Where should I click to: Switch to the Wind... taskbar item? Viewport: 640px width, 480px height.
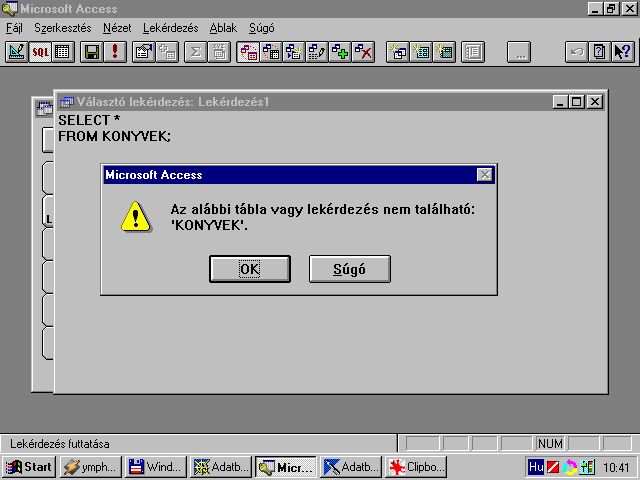pos(156,467)
